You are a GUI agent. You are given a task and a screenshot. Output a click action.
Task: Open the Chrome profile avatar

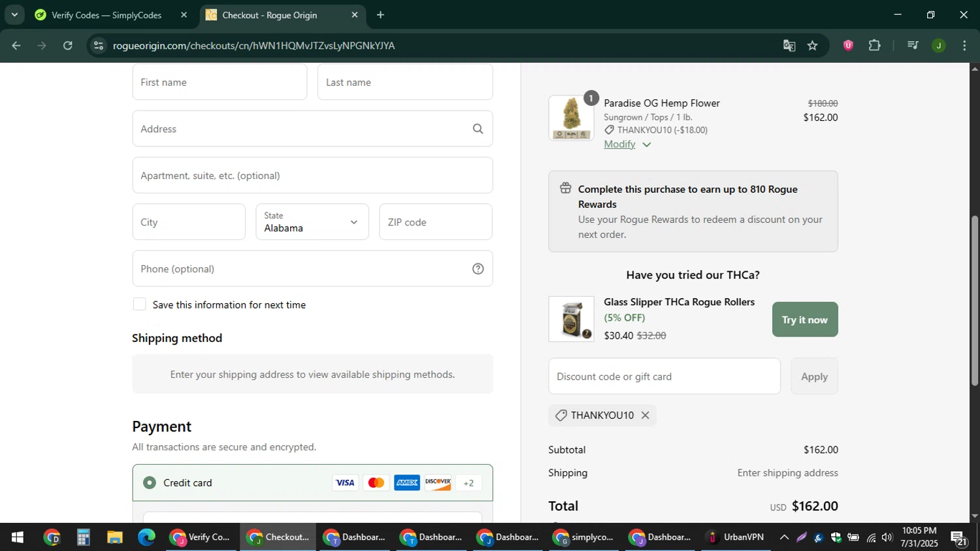[x=939, y=46]
